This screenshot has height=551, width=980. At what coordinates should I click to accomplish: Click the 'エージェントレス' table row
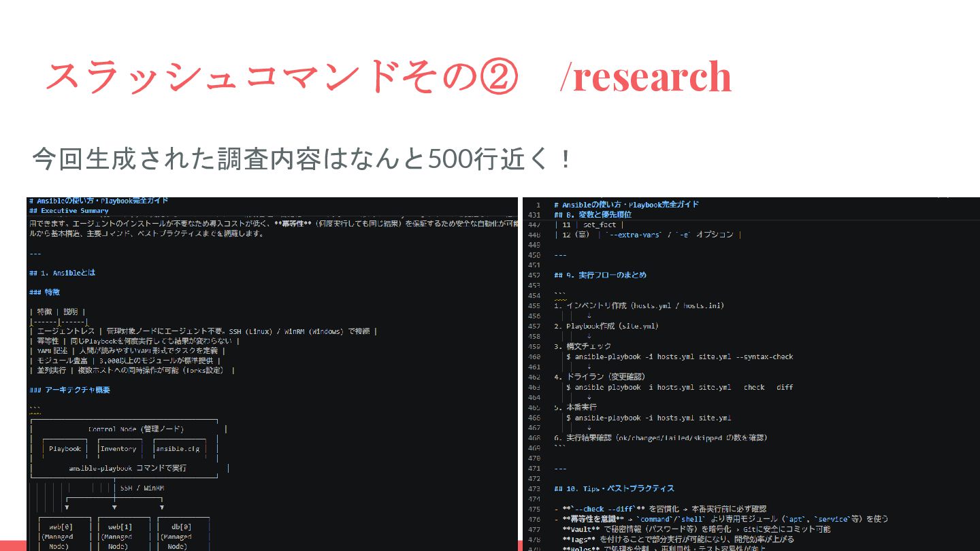(203, 331)
